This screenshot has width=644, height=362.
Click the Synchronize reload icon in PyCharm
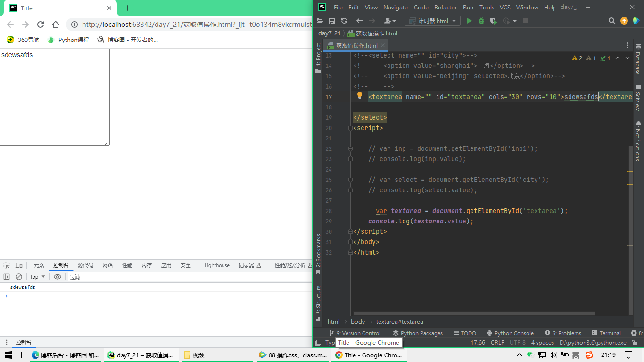[344, 21]
